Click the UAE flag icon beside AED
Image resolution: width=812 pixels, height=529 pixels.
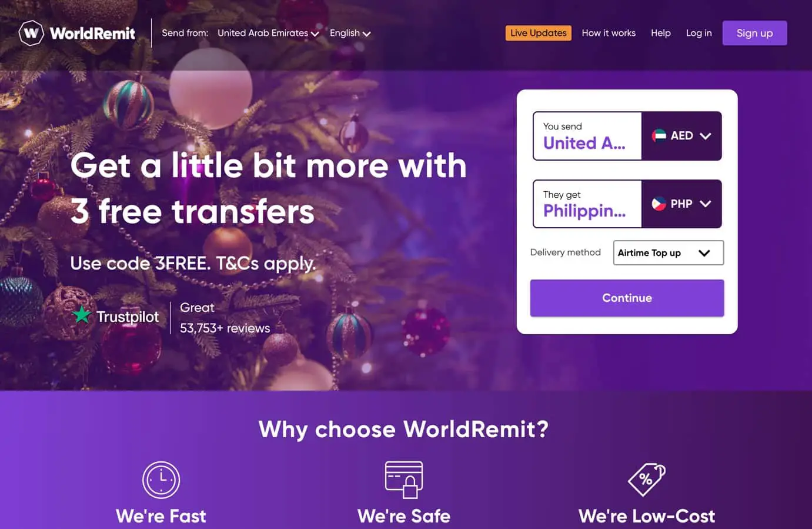tap(659, 135)
